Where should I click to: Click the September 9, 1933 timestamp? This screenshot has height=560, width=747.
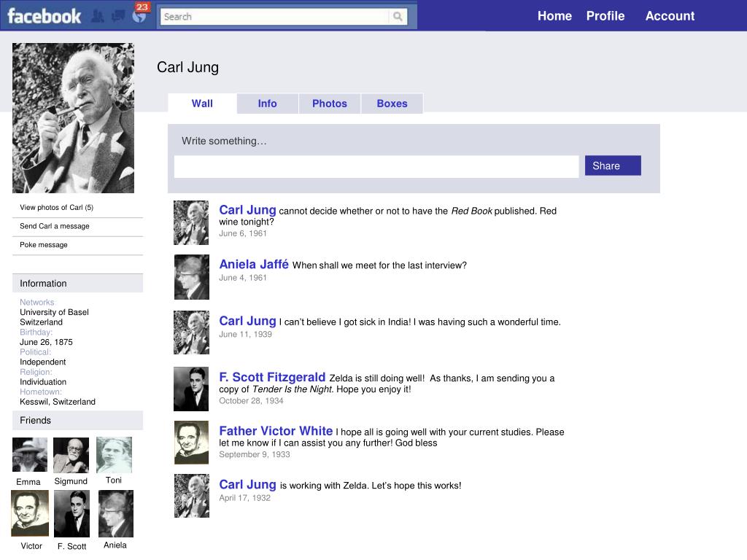click(x=255, y=455)
